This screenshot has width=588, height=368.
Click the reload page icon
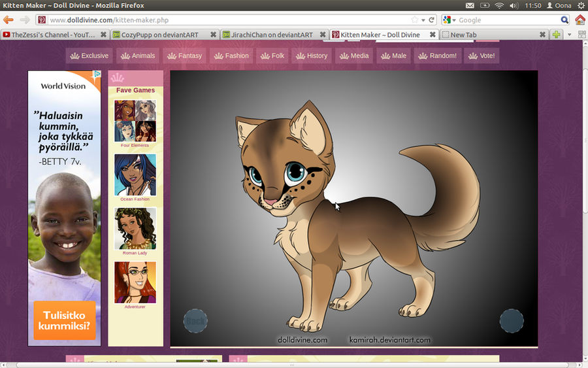coord(432,20)
